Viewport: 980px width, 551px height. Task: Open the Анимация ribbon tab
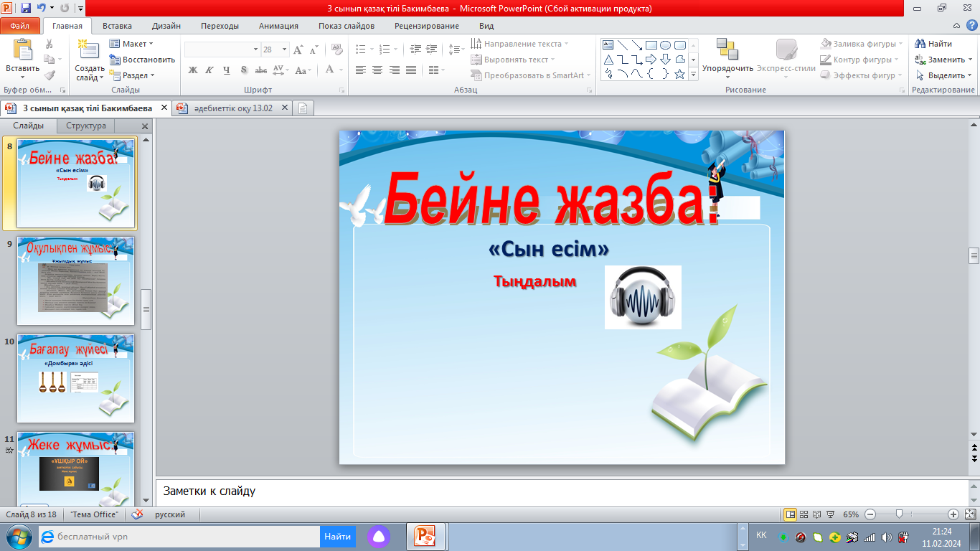[x=278, y=26]
